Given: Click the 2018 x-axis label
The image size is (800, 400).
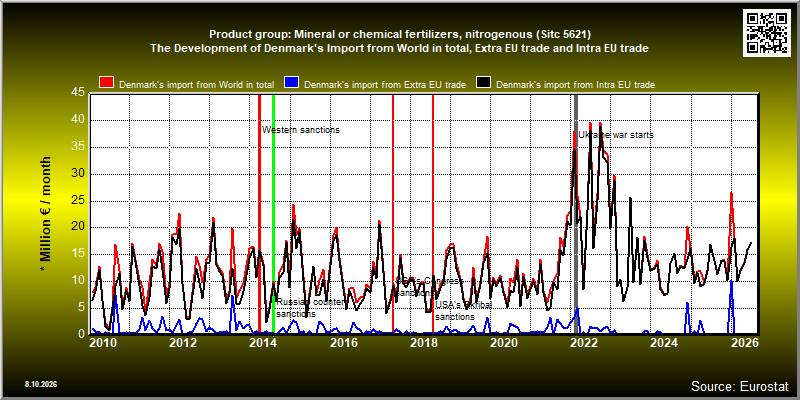Looking at the screenshot, I should point(423,342).
